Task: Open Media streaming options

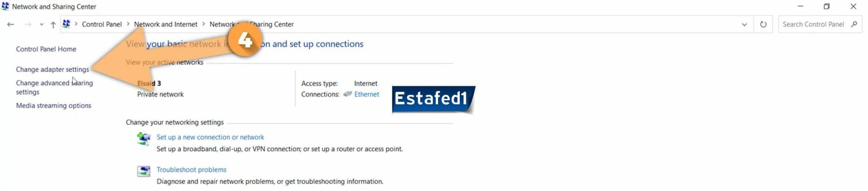Action: click(x=53, y=106)
